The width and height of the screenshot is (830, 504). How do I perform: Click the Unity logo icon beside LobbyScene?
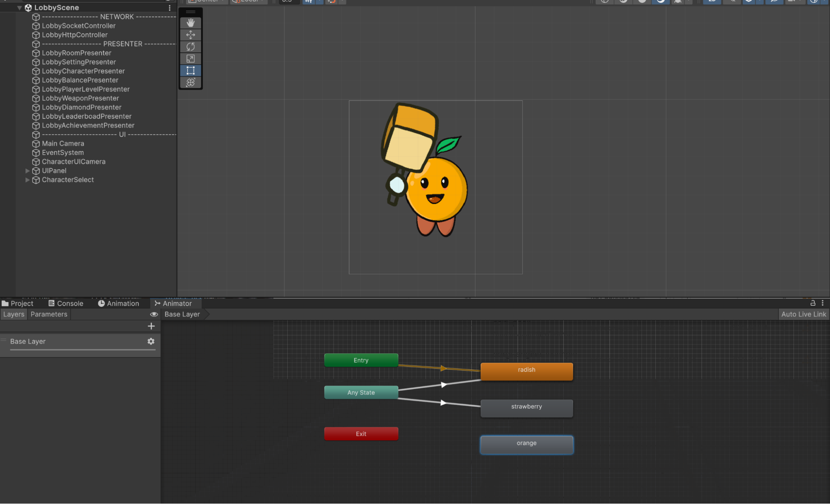point(28,8)
